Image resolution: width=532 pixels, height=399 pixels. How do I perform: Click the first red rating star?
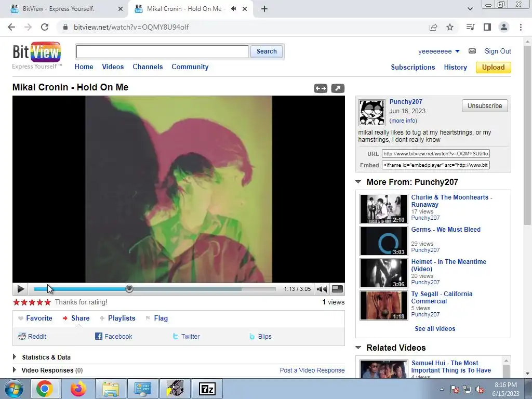pyautogui.click(x=16, y=302)
